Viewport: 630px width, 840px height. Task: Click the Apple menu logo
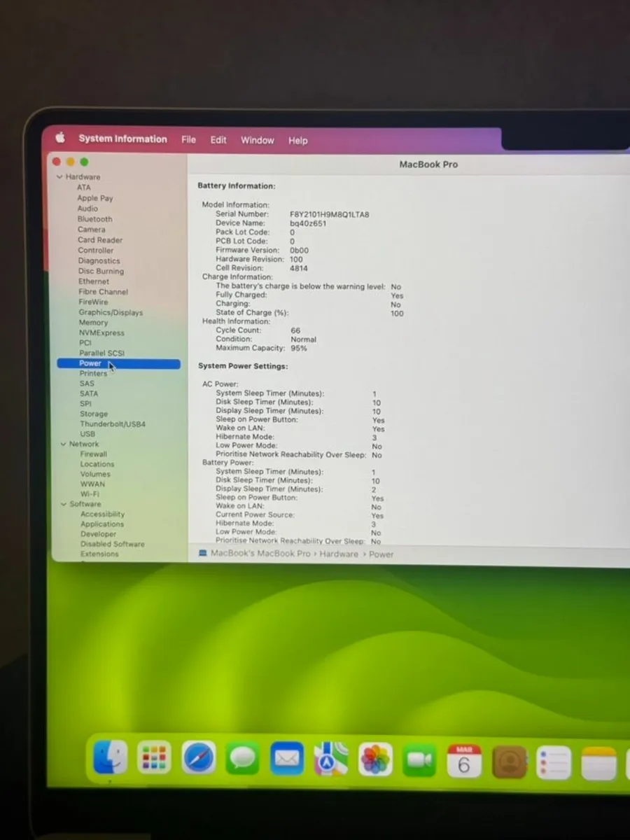point(60,138)
